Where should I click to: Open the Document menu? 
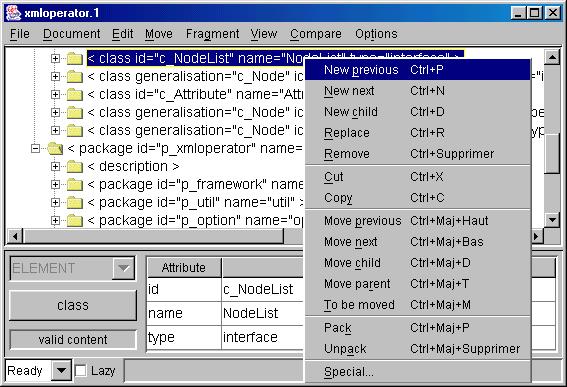71,34
